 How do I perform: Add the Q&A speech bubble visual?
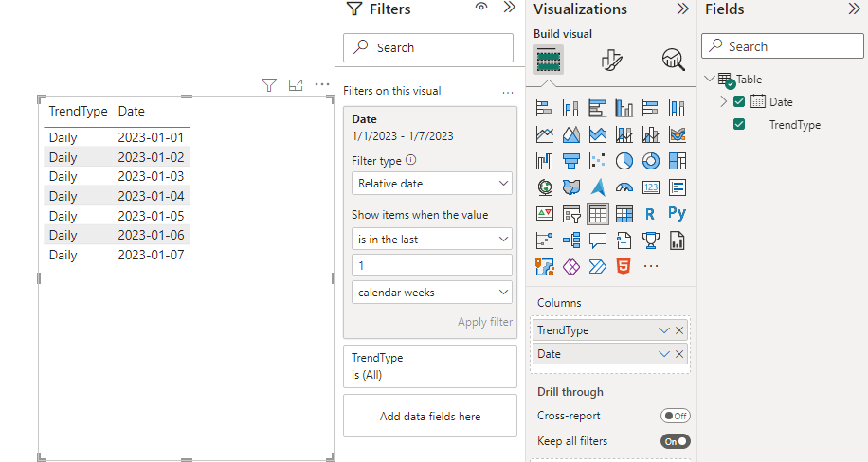click(x=597, y=240)
